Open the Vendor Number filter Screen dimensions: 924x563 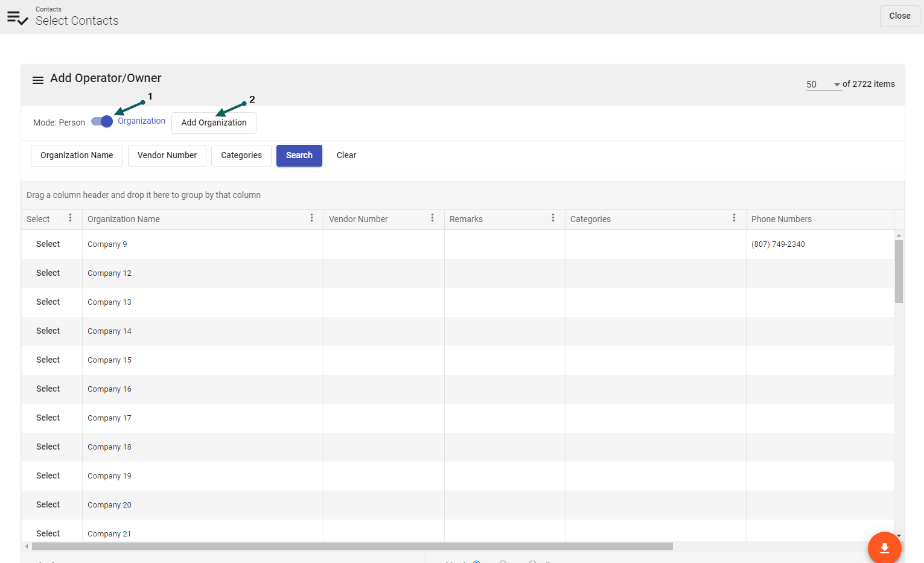167,155
